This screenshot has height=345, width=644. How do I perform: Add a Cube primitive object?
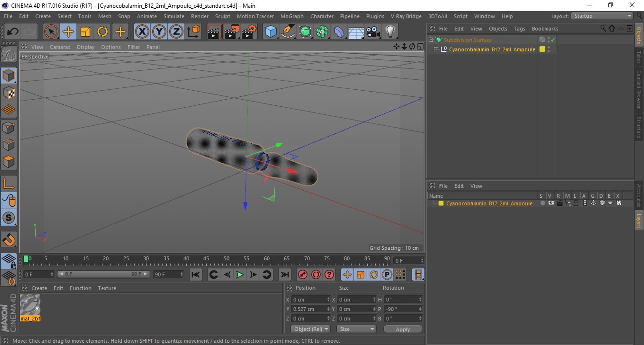point(271,32)
